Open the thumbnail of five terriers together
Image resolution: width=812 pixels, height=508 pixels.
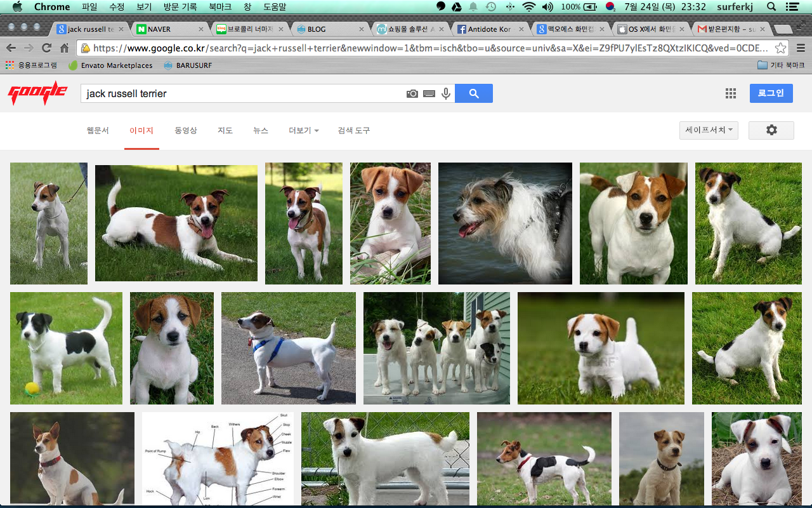[x=436, y=348]
